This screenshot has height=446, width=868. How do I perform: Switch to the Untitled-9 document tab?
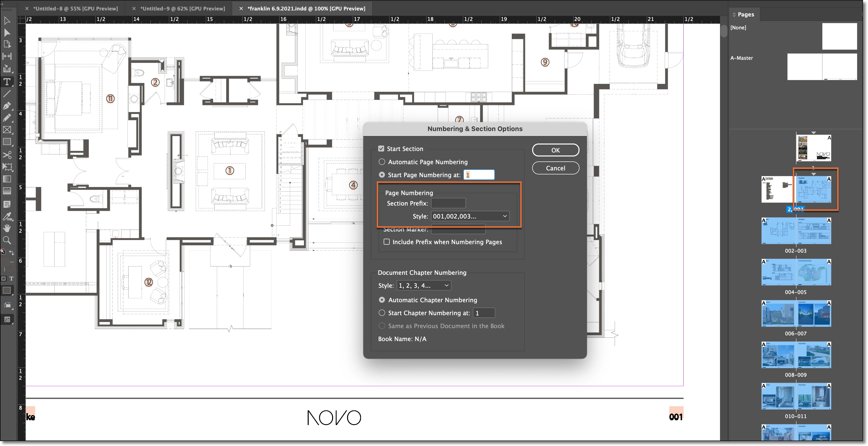coord(182,8)
